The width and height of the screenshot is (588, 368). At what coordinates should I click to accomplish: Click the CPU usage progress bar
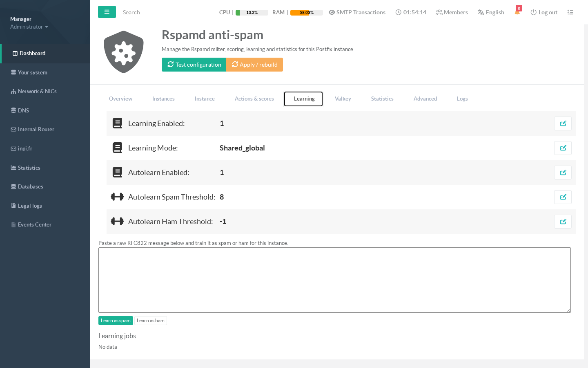tap(252, 13)
